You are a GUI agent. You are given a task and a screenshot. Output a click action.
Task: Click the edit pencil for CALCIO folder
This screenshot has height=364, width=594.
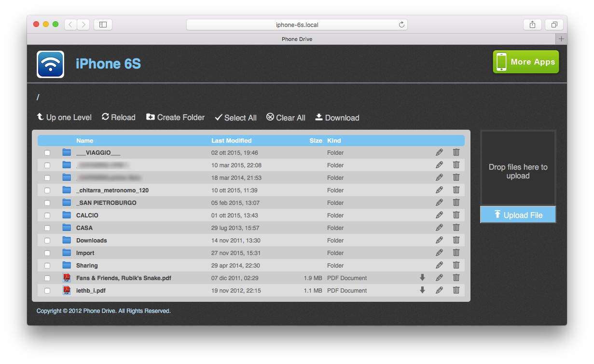(439, 215)
